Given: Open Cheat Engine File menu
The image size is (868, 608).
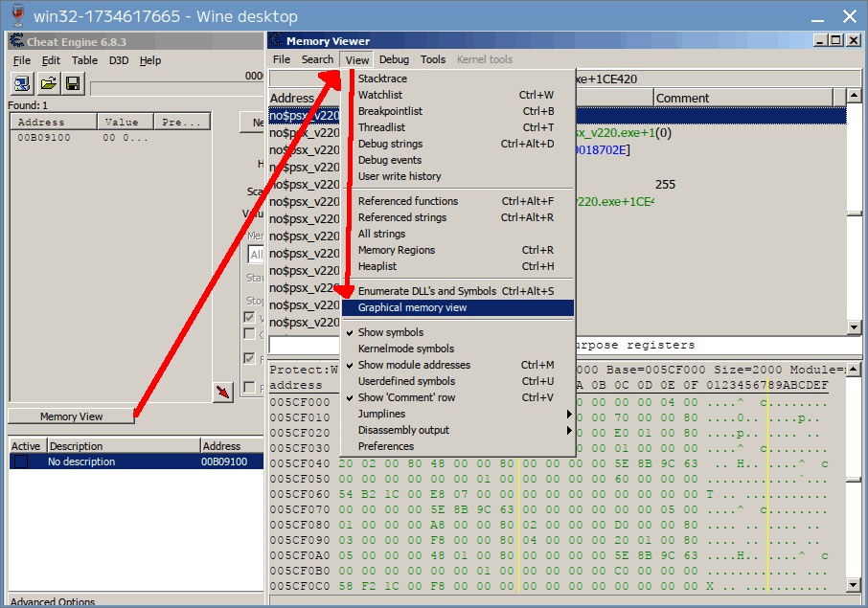Looking at the screenshot, I should coord(22,60).
